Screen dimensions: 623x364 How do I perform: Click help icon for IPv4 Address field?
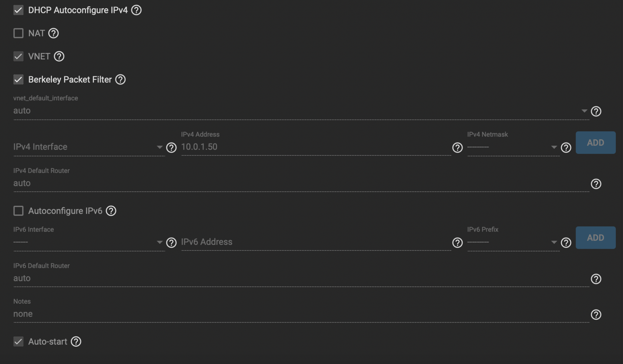[457, 148]
